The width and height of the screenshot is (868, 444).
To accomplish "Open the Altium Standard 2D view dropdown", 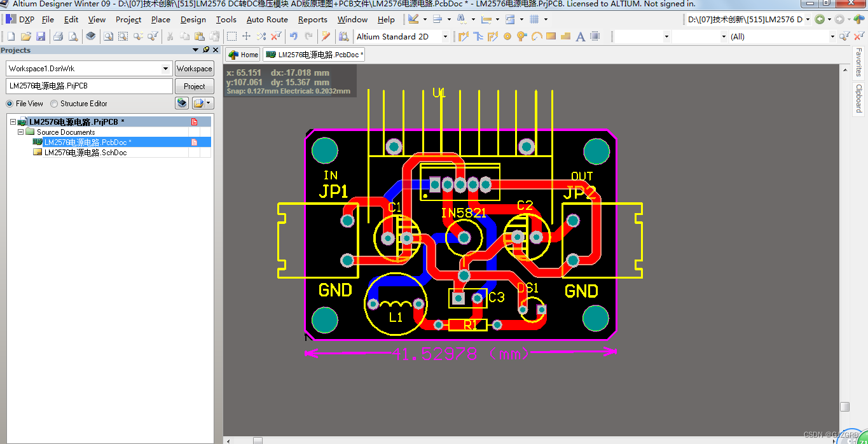I will click(445, 36).
